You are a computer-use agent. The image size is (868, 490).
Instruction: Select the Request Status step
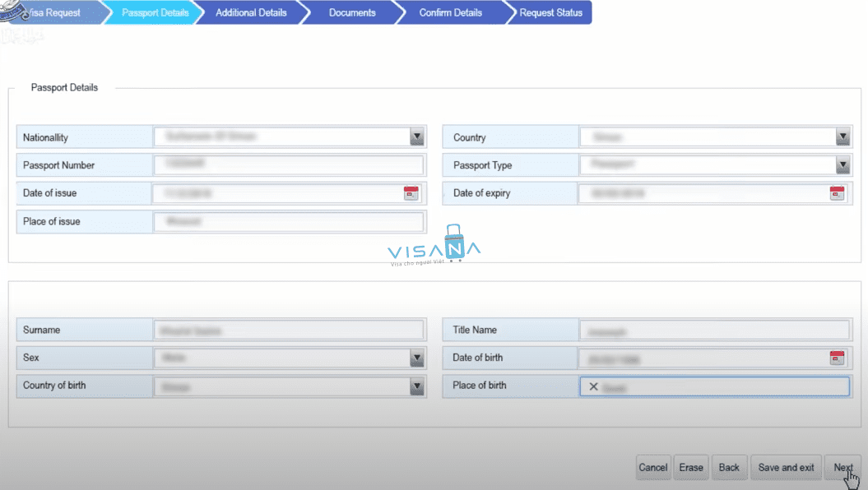pyautogui.click(x=550, y=12)
